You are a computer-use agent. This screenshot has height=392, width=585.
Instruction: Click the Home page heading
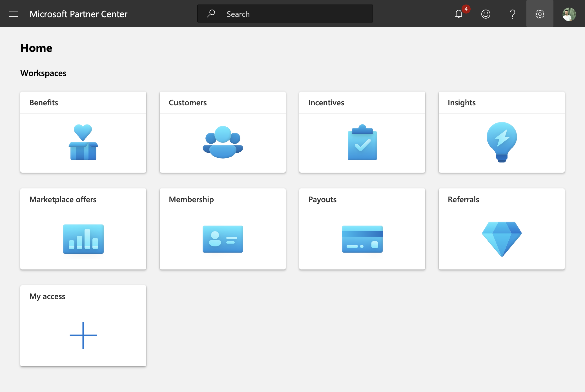point(36,48)
